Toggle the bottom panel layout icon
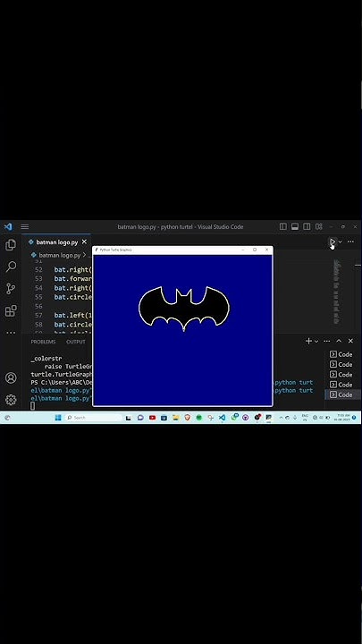Viewport: 362px width, 644px height. 295,226
